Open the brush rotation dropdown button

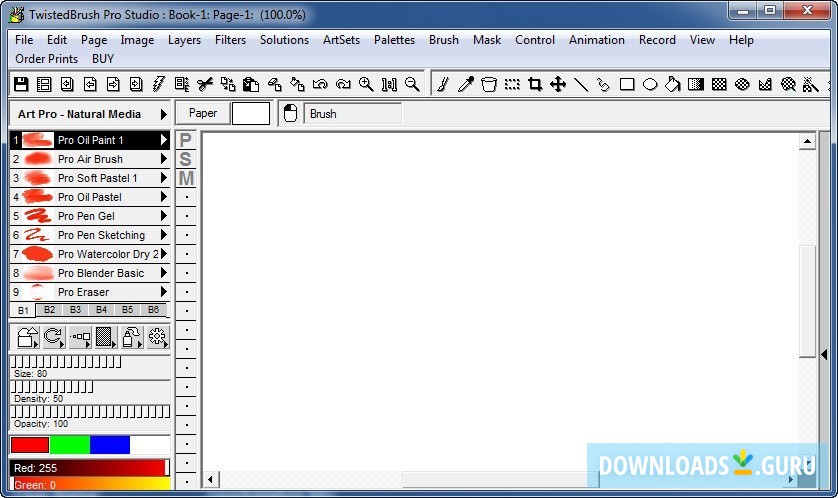[53, 337]
